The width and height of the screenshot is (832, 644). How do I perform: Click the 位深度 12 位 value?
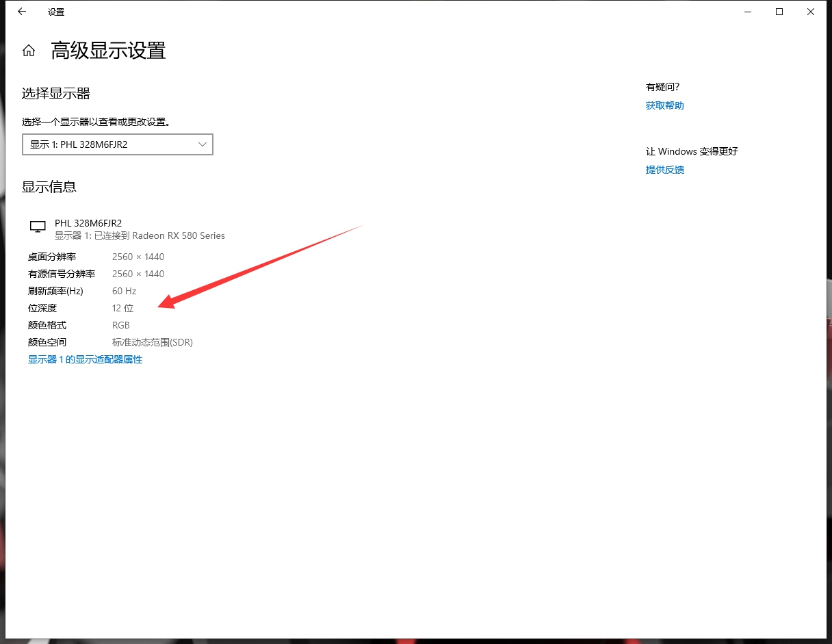coord(122,308)
